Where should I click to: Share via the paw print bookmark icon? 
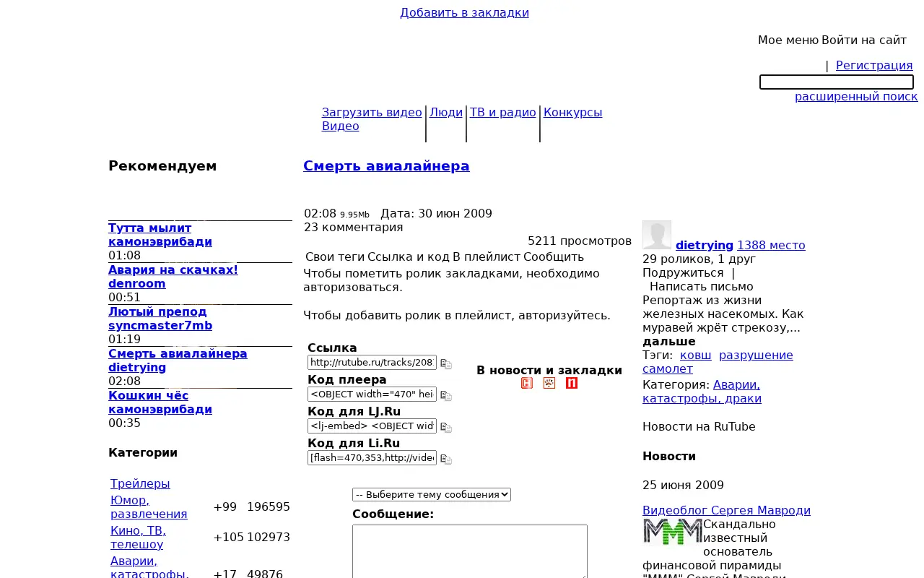coord(549,383)
